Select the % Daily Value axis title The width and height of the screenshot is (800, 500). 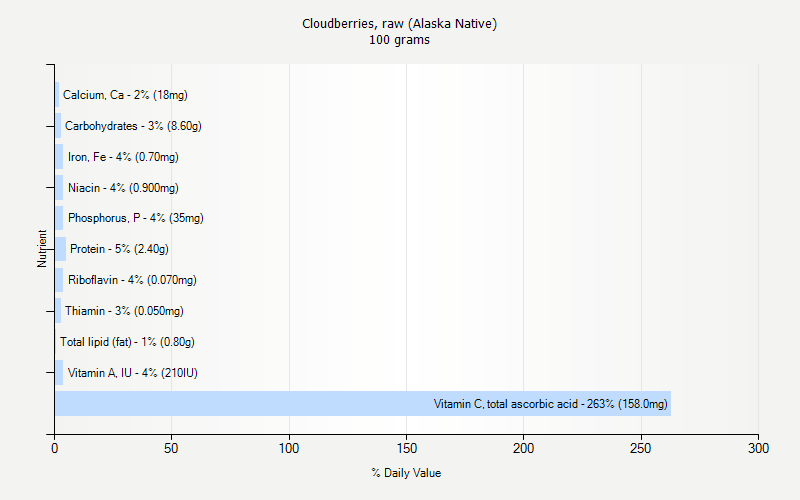tap(405, 473)
